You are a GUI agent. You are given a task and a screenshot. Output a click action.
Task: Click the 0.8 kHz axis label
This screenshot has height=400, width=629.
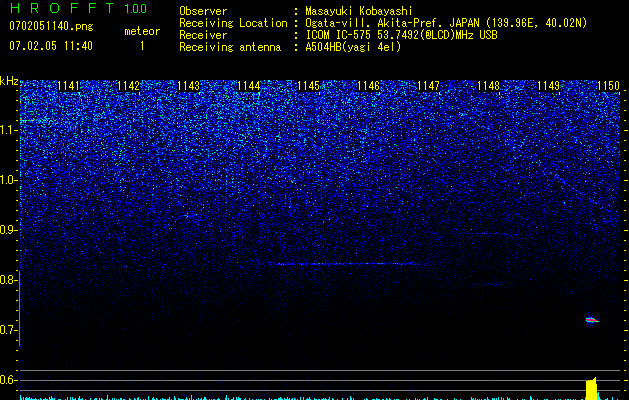[8, 280]
